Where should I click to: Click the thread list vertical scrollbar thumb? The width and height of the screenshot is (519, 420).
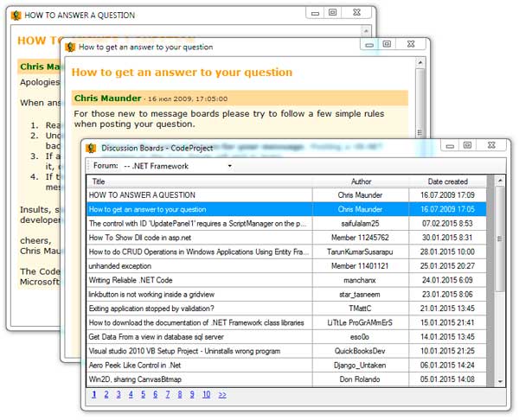coord(500,239)
